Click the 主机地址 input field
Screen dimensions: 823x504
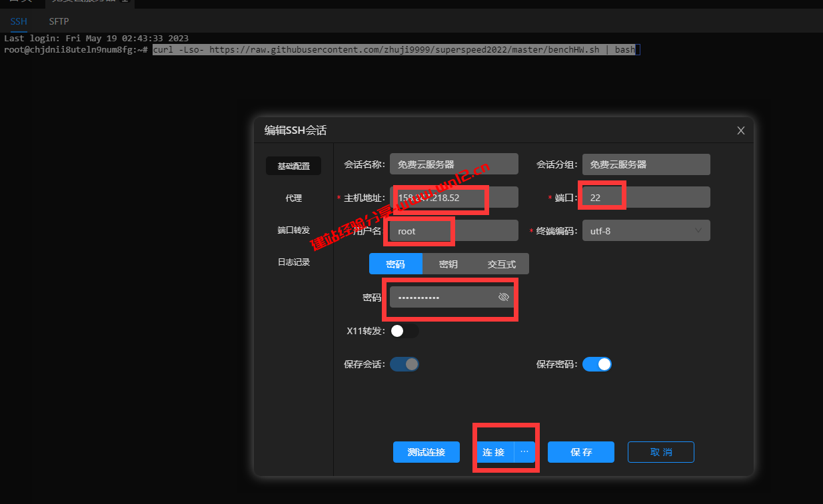tap(453, 197)
